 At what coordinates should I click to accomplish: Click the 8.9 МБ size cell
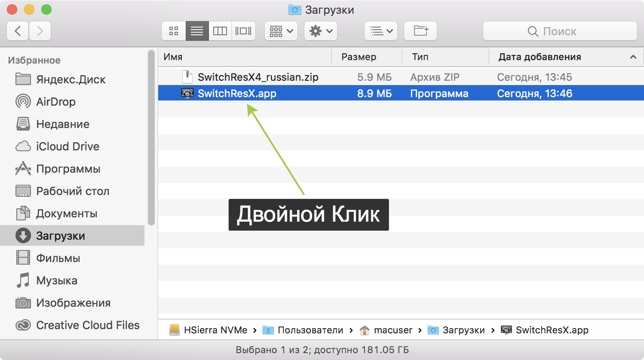(x=374, y=93)
